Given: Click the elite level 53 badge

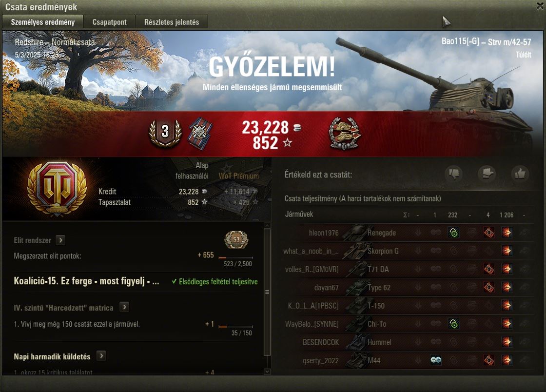Looking at the screenshot, I should coord(236,239).
